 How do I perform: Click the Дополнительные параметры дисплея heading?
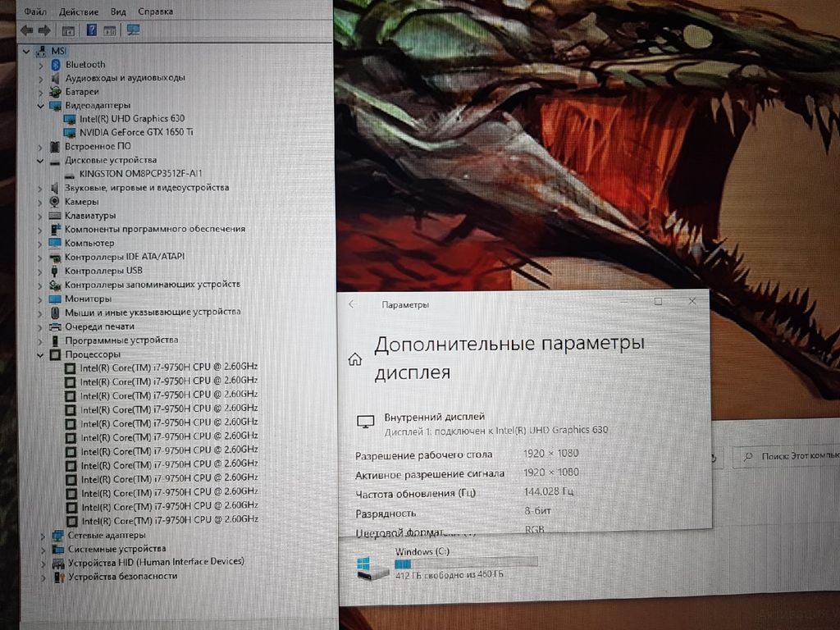tap(509, 358)
